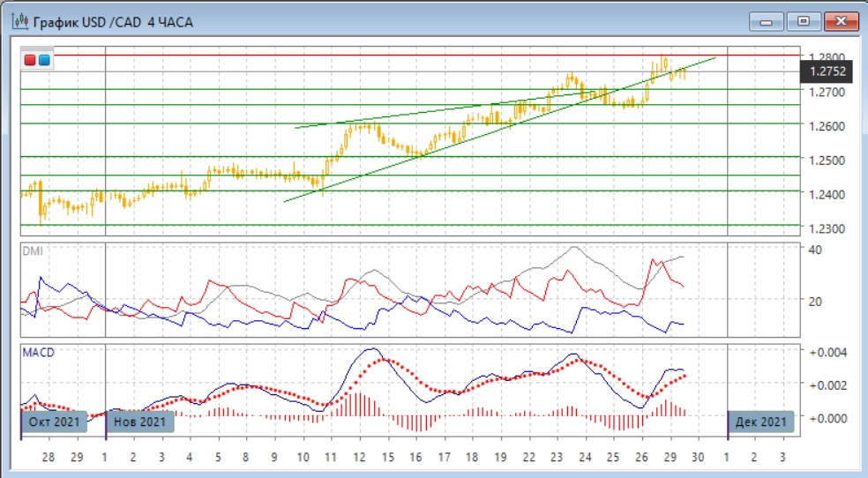
Task: Select the DMI indicator label
Action: pyautogui.click(x=32, y=250)
